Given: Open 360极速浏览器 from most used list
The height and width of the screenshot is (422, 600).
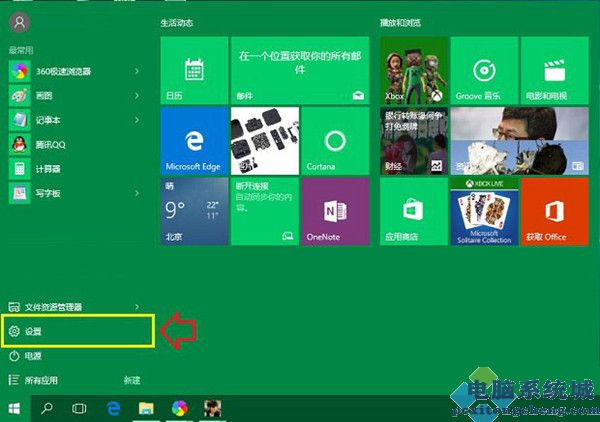Looking at the screenshot, I should click(x=75, y=71).
